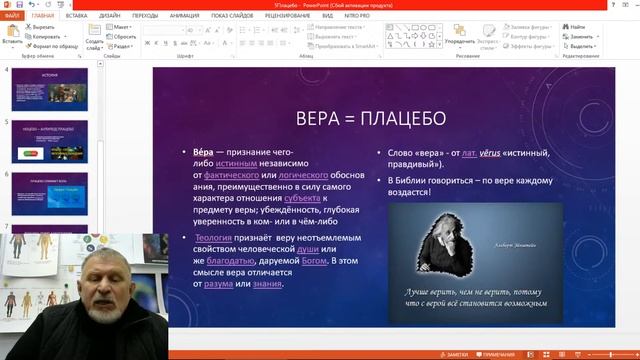Clear all formatting with the eraser icon
The width and height of the screenshot is (640, 360).
click(x=230, y=31)
